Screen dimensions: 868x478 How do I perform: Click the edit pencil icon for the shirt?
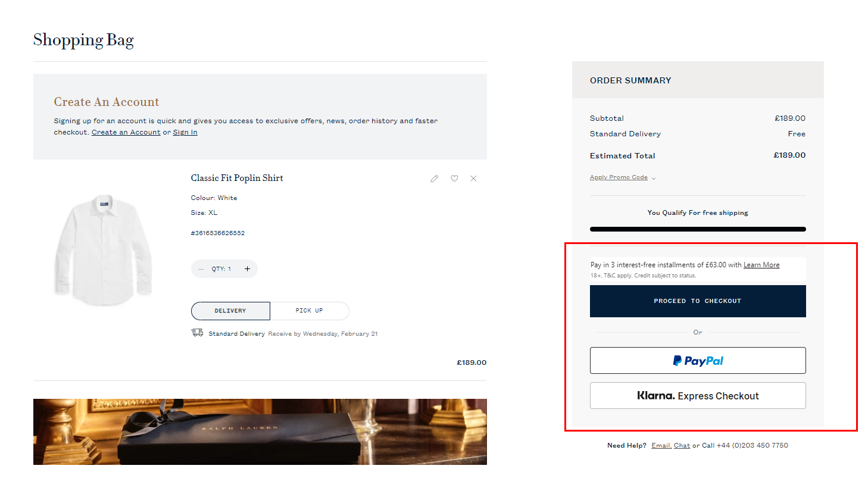click(x=435, y=179)
